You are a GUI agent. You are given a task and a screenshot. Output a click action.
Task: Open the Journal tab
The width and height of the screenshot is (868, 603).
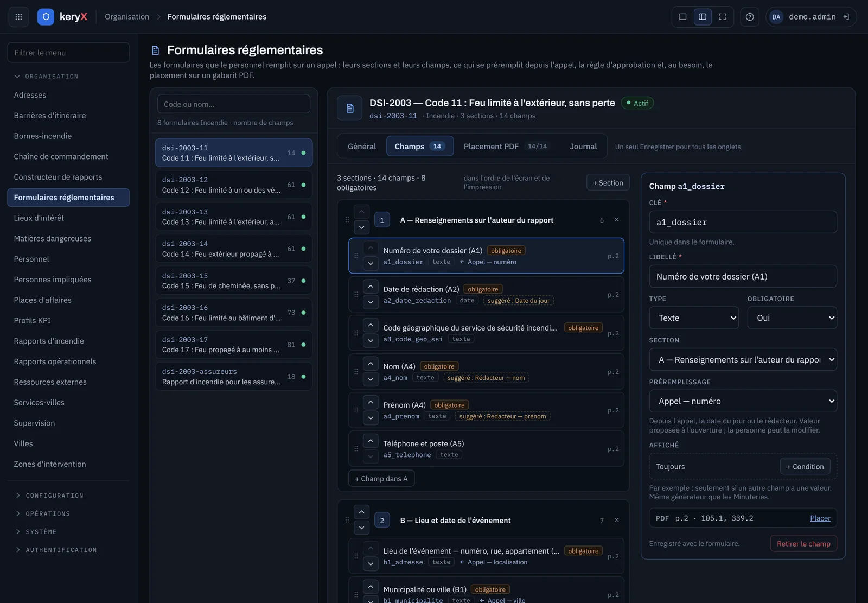click(x=583, y=146)
